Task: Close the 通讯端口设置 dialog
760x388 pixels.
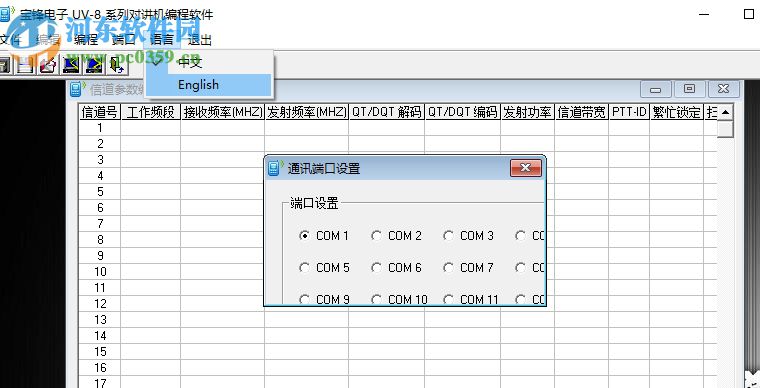Action: (526, 168)
